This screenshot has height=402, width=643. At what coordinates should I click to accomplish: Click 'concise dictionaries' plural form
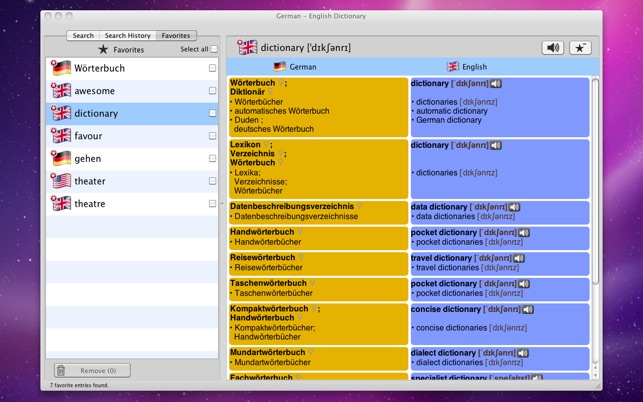pos(451,328)
